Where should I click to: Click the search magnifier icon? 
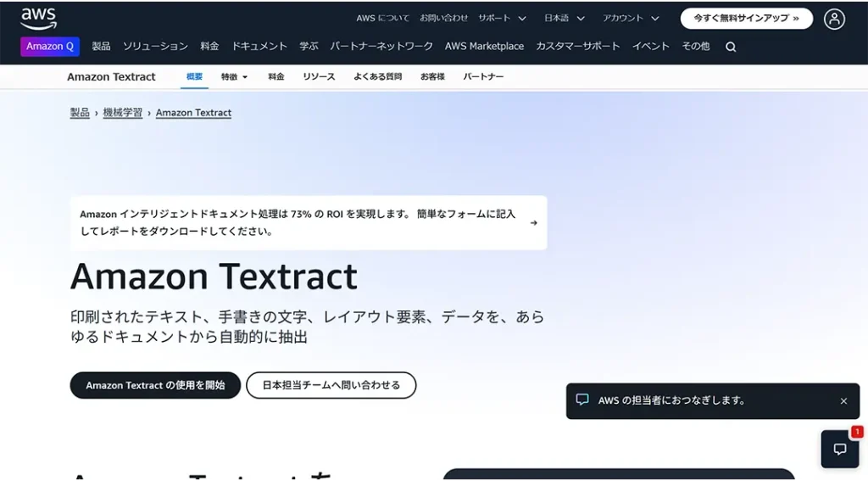(731, 48)
